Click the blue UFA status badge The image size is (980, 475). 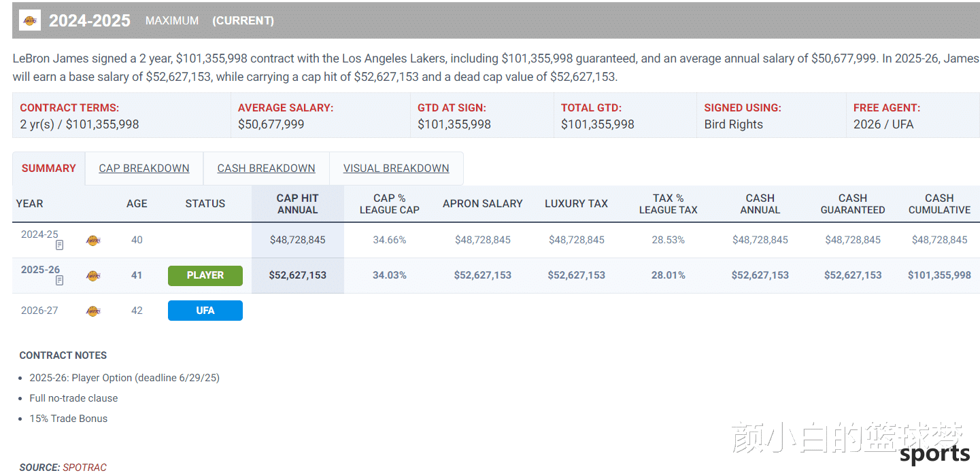[x=205, y=311]
